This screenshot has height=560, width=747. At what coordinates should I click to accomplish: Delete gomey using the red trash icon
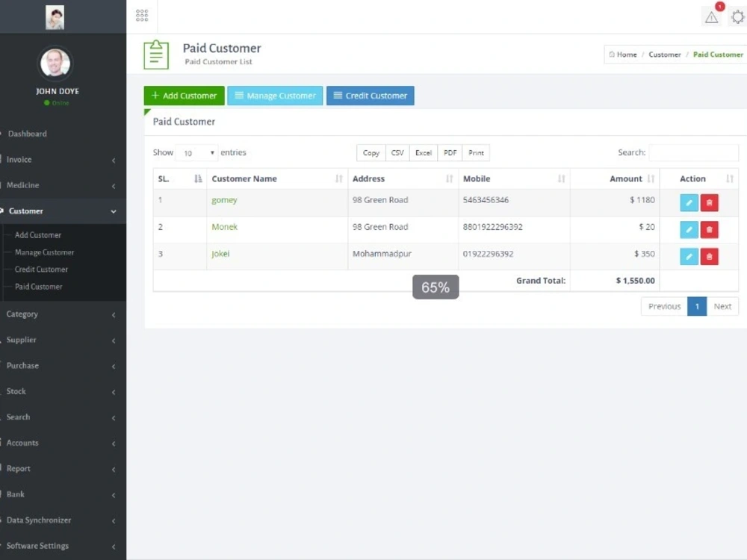(x=709, y=202)
